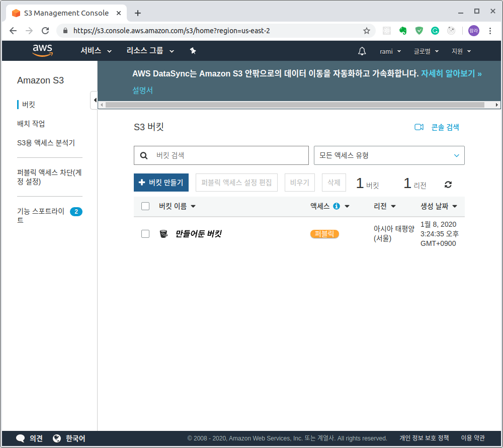The image size is (503, 448).
Task: Open the Grammarly extension icon
Action: click(435, 31)
